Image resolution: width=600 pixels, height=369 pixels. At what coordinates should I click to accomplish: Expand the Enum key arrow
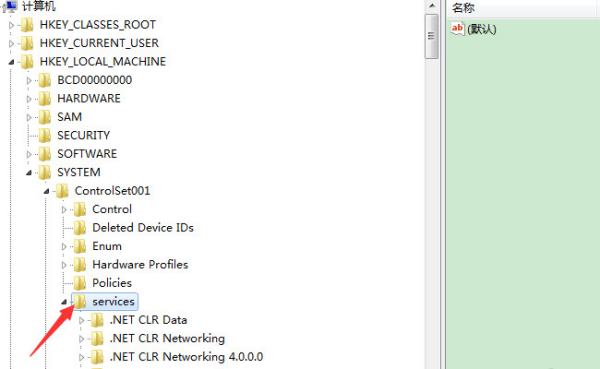[64, 247]
